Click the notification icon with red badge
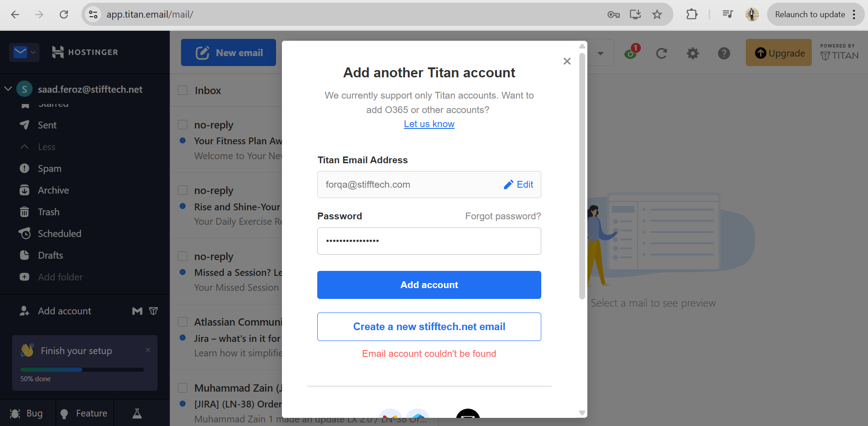This screenshot has height=426, width=868. pyautogui.click(x=631, y=53)
